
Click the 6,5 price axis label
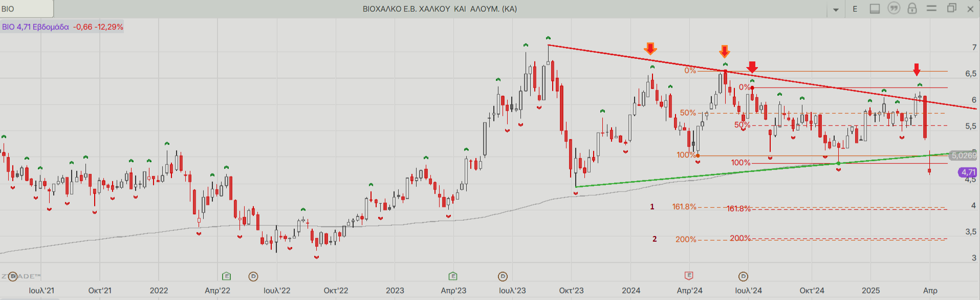[971, 74]
